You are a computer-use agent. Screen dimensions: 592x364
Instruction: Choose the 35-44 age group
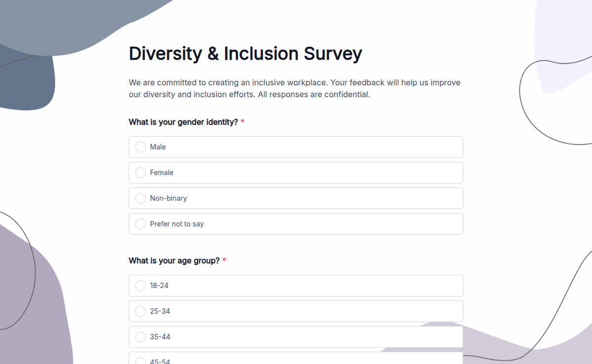pyautogui.click(x=141, y=336)
